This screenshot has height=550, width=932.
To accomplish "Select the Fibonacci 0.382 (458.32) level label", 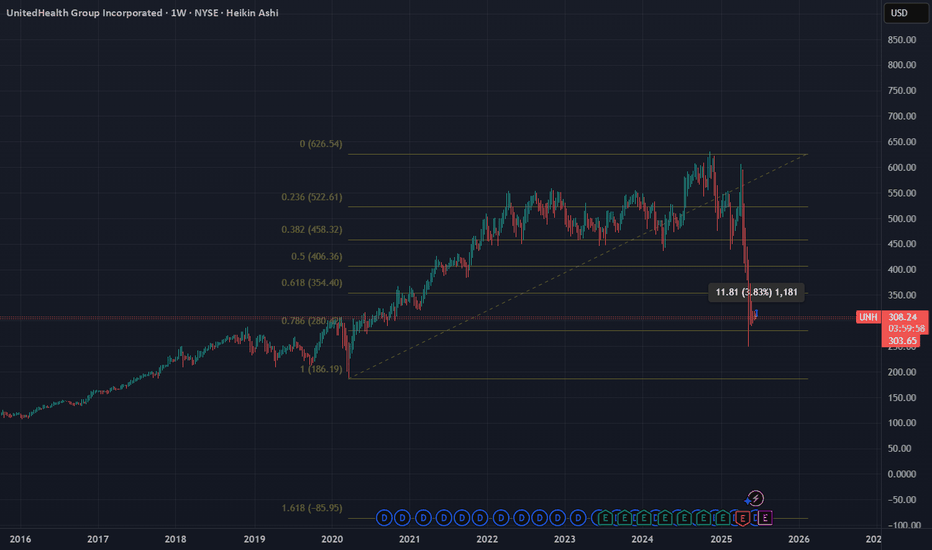I will tap(312, 230).
